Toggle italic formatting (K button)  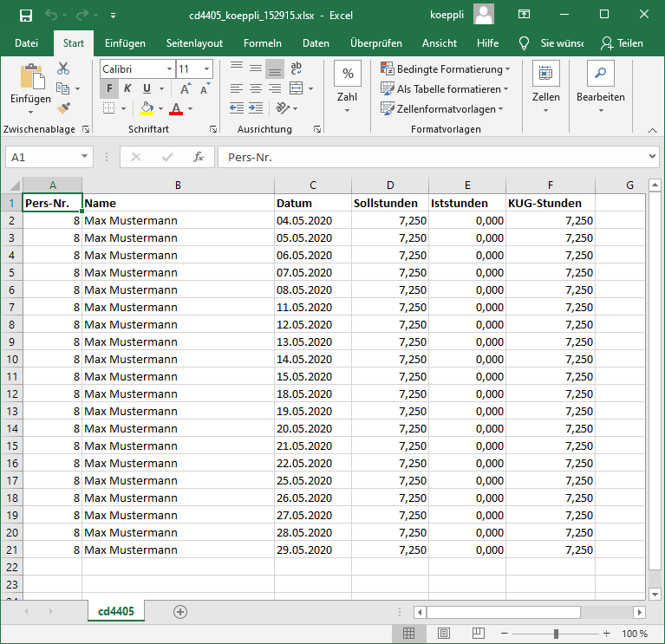[127, 88]
